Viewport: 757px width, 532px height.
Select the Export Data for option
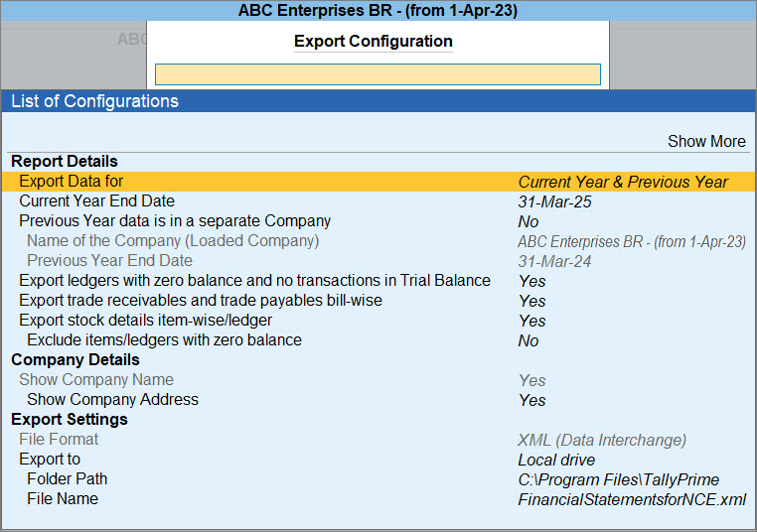(x=378, y=182)
